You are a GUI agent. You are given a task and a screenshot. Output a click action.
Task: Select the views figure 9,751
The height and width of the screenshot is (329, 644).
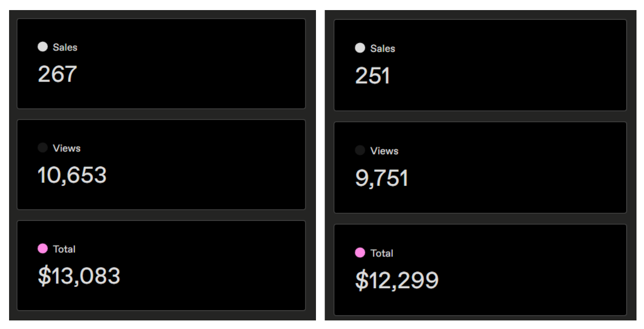coord(381,178)
